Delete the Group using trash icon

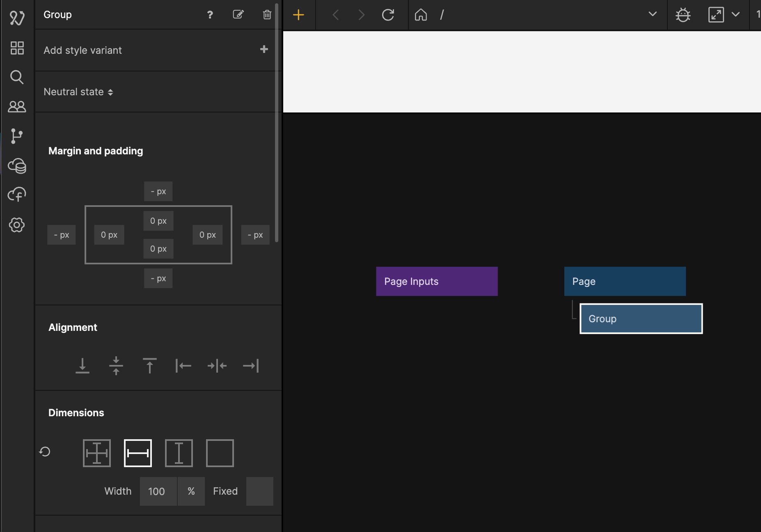point(267,15)
